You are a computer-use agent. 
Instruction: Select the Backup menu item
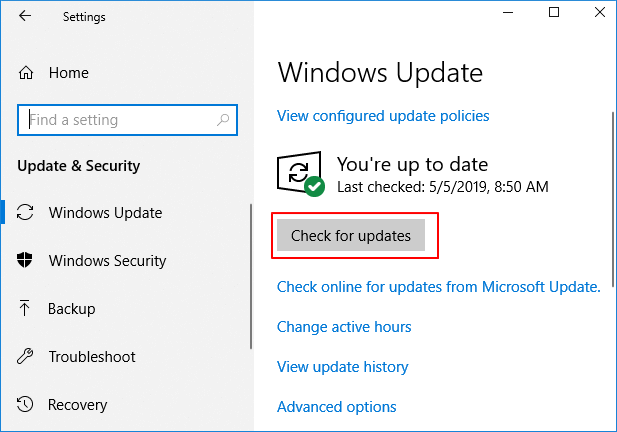[71, 309]
